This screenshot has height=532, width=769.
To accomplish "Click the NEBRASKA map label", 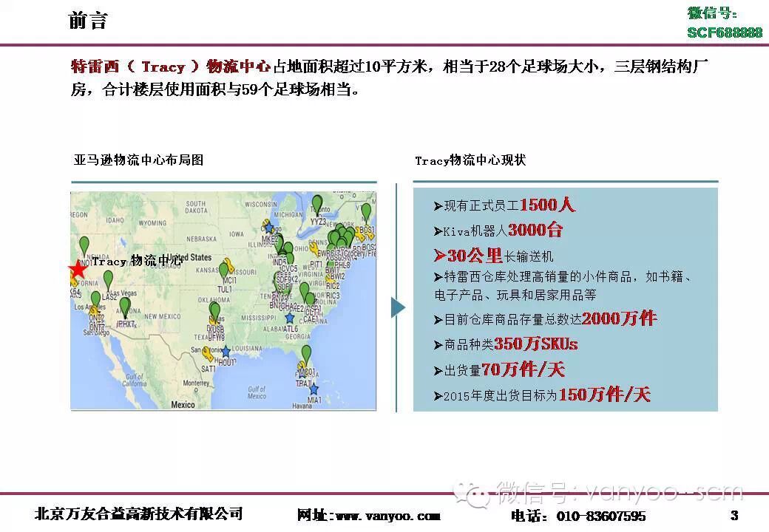I will [x=201, y=239].
